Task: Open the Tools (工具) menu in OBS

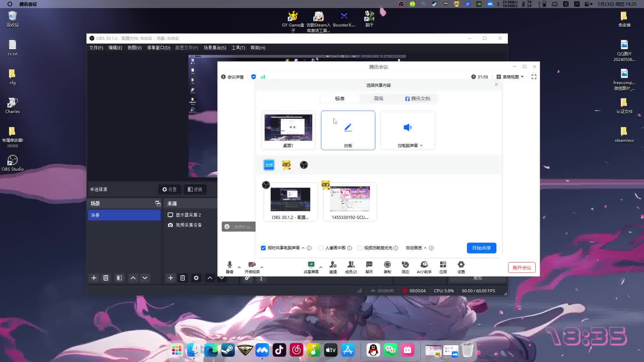Action: (238, 48)
